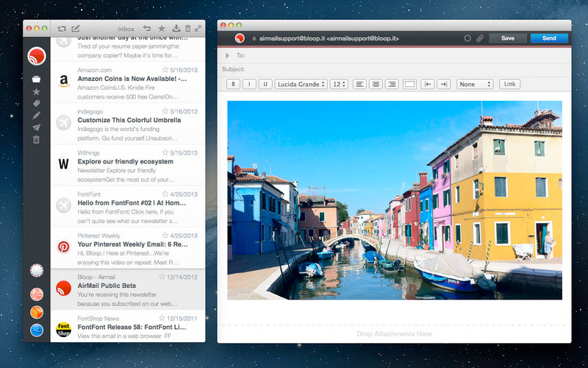Click the compose new message icon
The width and height of the screenshot is (588, 368).
(x=76, y=29)
